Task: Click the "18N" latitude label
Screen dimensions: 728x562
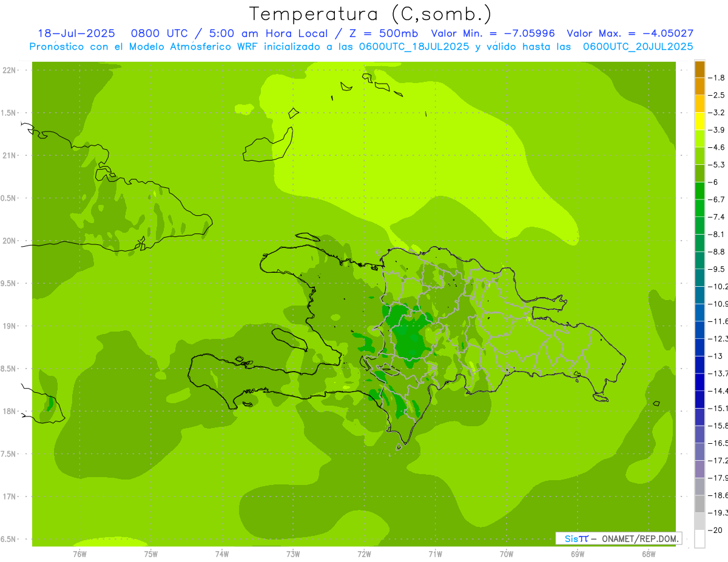Action: click(9, 411)
